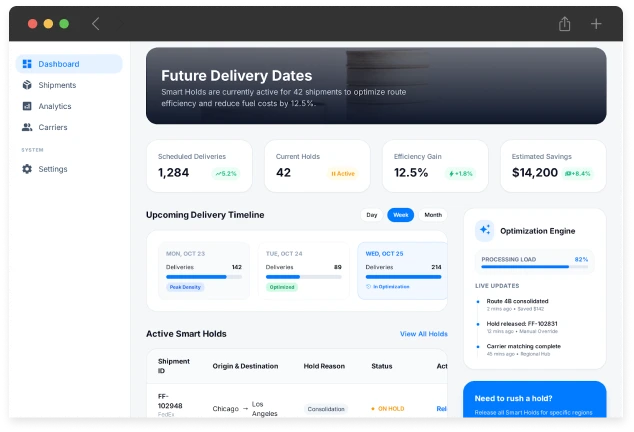Click the Processing Load progress bar
This screenshot has height=432, width=634.
tap(535, 267)
